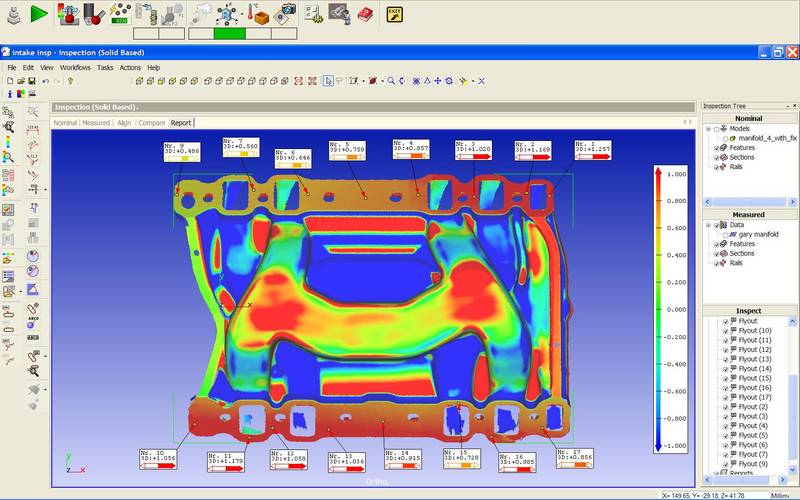Click the deviation color scale bar
Image resolution: width=800 pixels, height=500 pixels.
point(656,310)
